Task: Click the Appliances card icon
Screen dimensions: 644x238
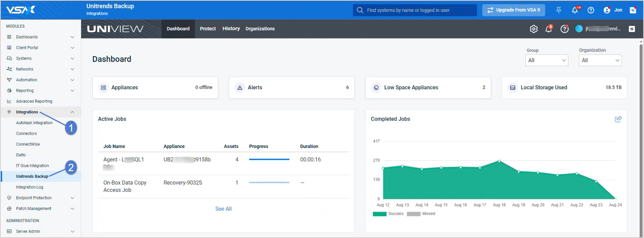Action: [103, 88]
